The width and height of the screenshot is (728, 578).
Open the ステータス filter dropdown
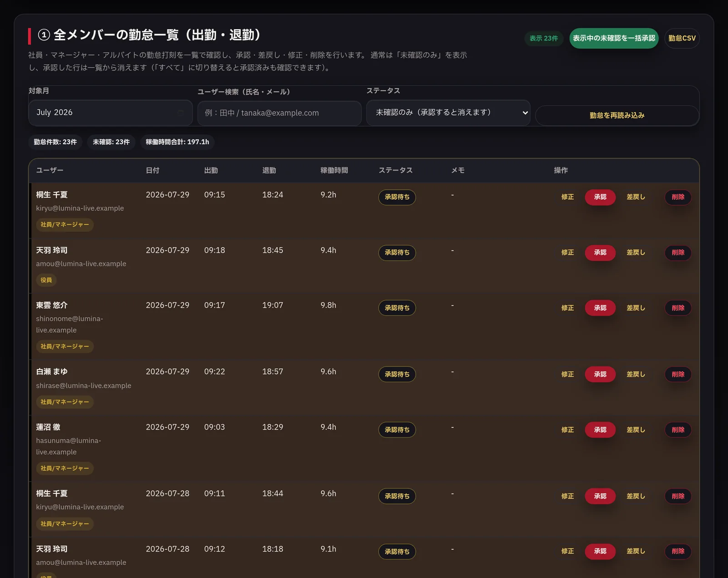[448, 113]
